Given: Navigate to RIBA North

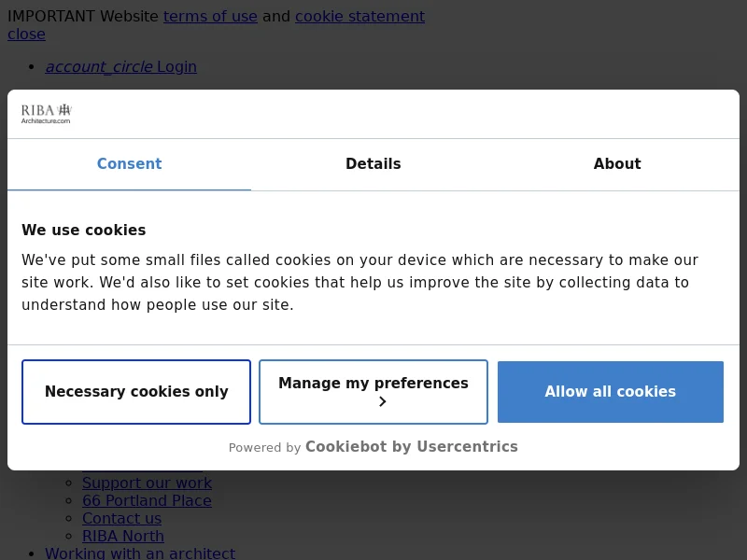Looking at the screenshot, I should coord(122,537).
